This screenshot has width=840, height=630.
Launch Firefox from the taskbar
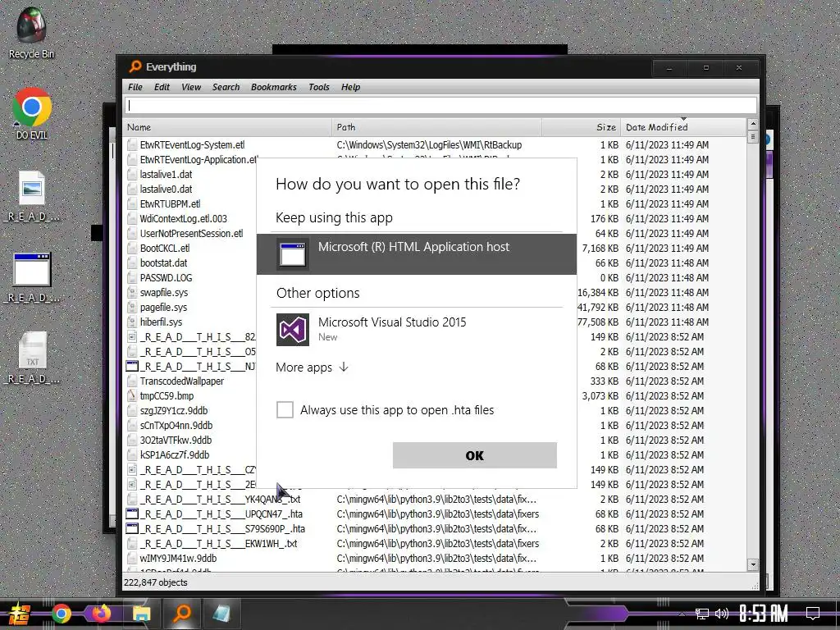coord(101,614)
